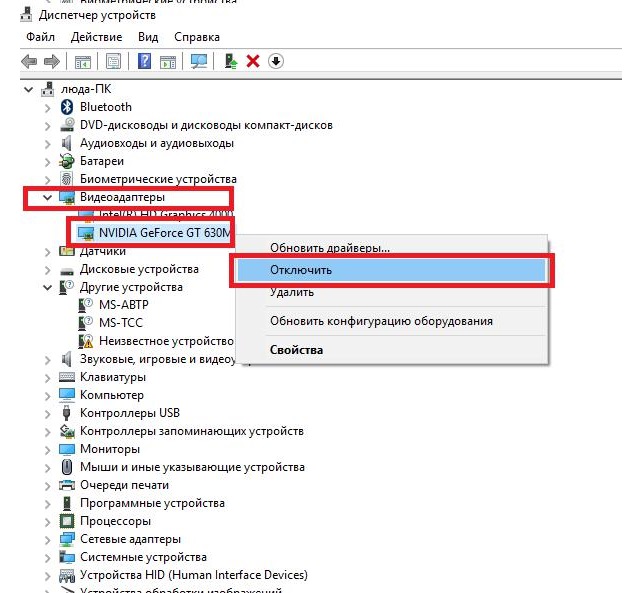Click the red X uninstall device icon
The width and height of the screenshot is (640, 593).
(x=253, y=62)
